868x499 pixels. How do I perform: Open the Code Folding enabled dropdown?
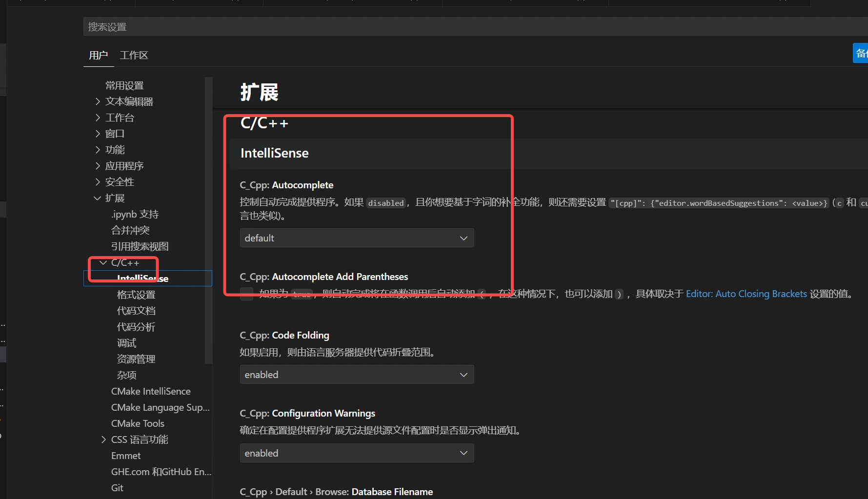tap(357, 375)
